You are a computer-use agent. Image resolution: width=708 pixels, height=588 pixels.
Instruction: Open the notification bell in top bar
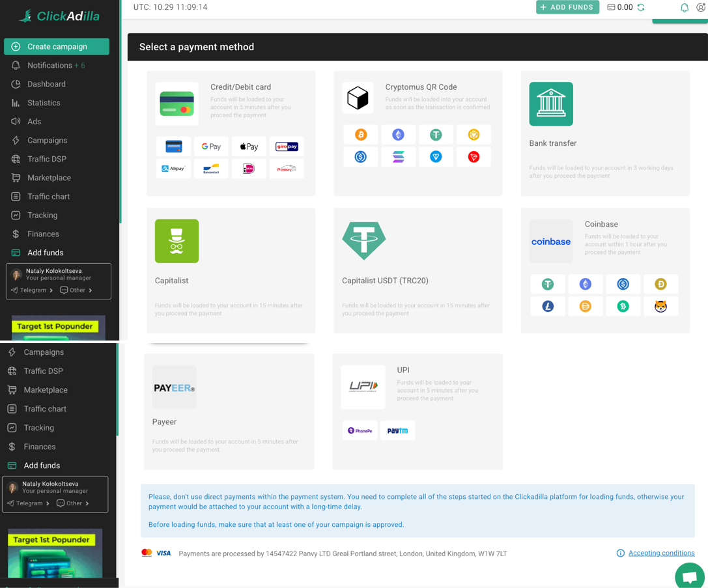coord(684,8)
